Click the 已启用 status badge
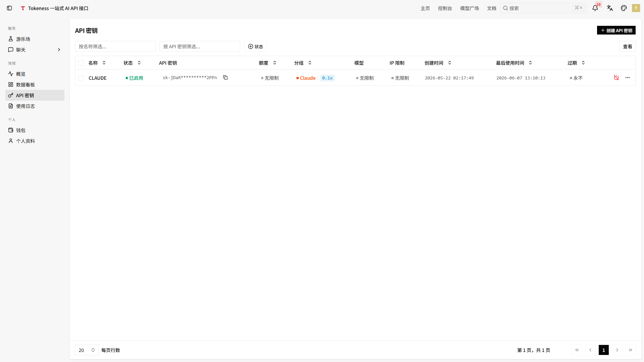The width and height of the screenshot is (644, 362). [134, 78]
